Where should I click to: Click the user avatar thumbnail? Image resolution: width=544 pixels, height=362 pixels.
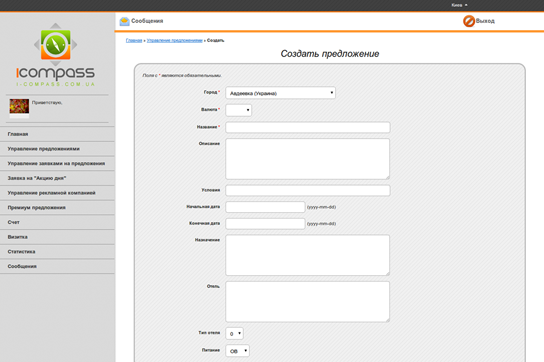point(19,106)
